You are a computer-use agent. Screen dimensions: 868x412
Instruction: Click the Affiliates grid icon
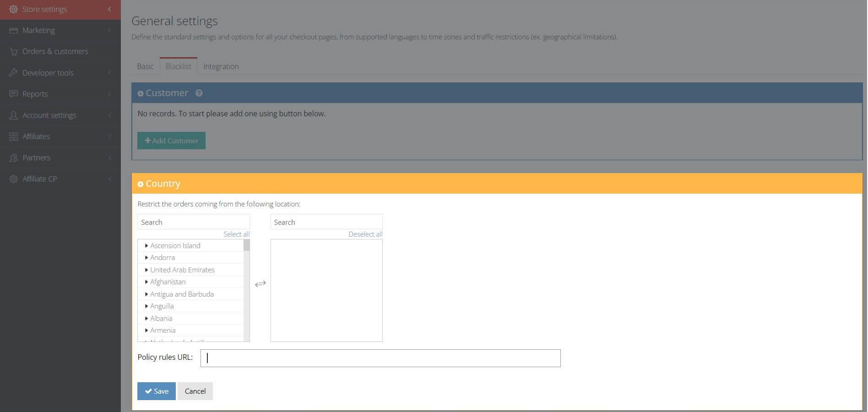tap(13, 136)
